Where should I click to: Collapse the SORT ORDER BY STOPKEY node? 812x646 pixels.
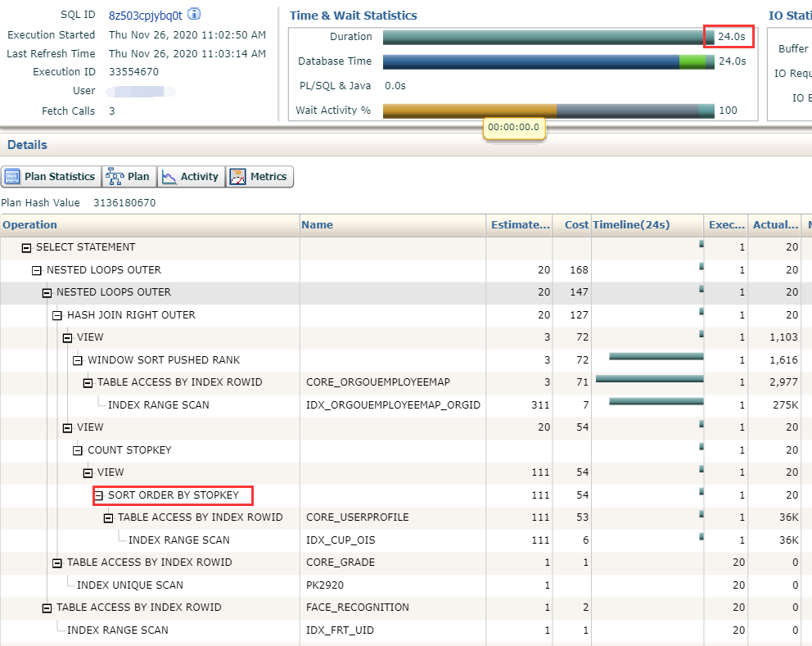click(x=98, y=495)
